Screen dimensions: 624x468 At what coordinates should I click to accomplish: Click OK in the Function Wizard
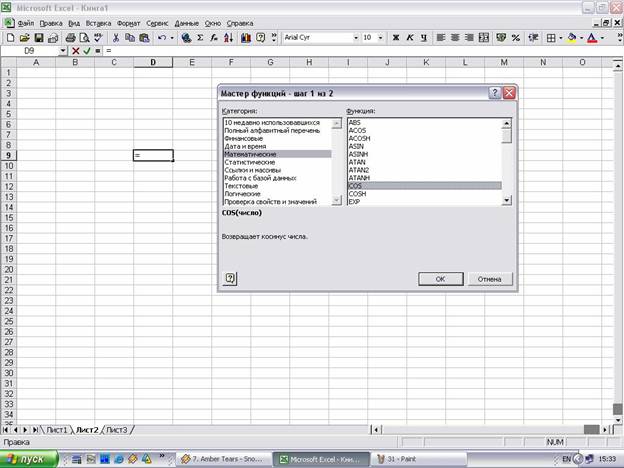(441, 279)
